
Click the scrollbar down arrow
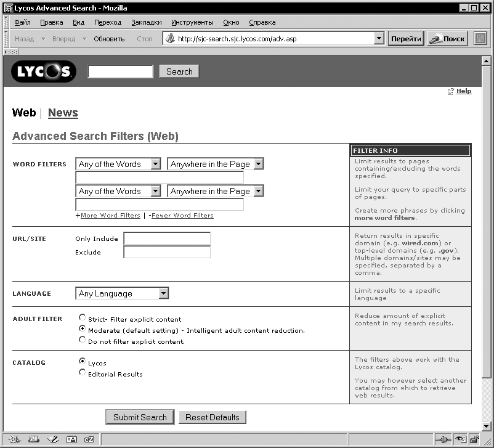486,426
